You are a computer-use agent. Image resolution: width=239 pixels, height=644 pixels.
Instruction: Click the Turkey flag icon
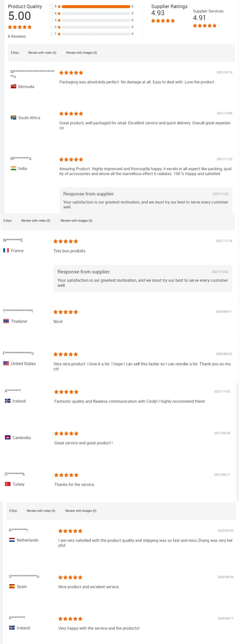pos(8,484)
